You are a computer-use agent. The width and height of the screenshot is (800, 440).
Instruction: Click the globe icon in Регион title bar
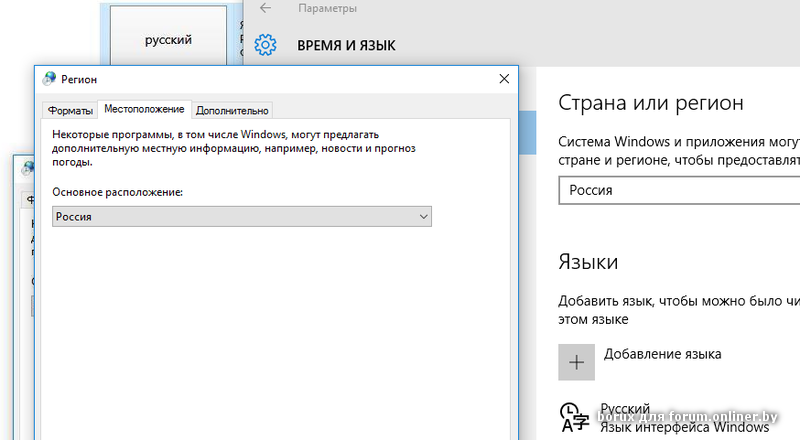point(50,78)
